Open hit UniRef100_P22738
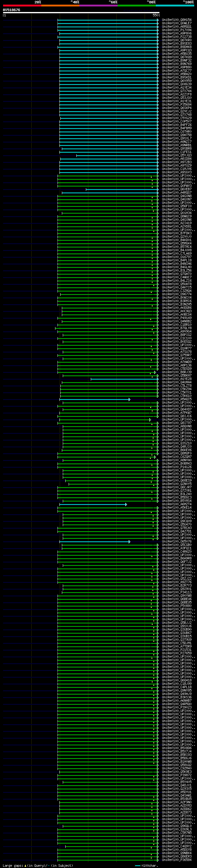The height and width of the screenshot is (868, 197). coord(177,37)
